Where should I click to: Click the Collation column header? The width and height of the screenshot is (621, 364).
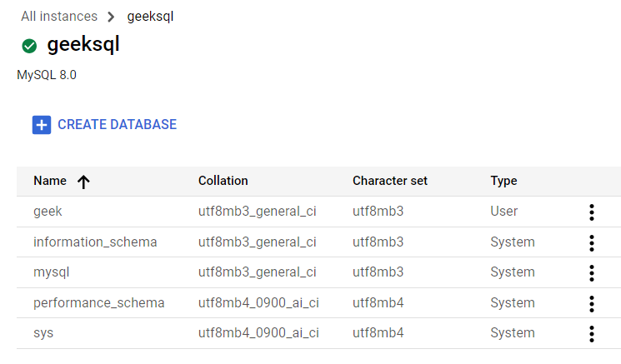coord(223,181)
